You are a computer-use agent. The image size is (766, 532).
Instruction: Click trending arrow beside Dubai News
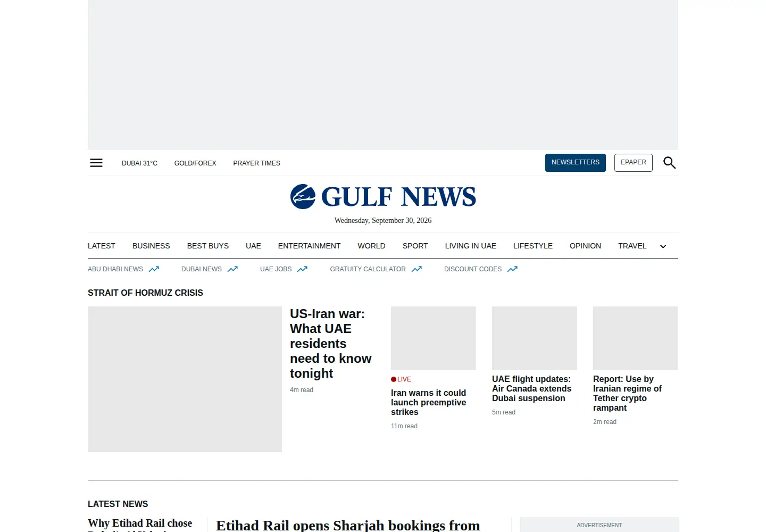[232, 269]
